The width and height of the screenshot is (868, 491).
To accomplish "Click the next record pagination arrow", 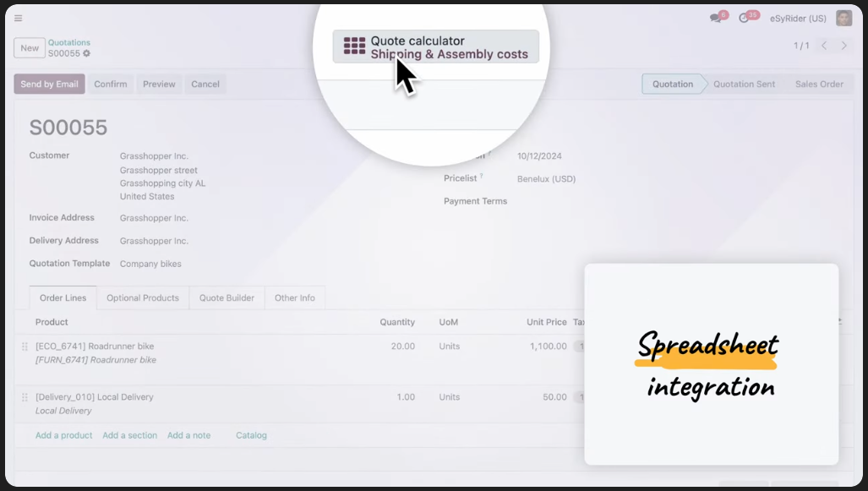I will (x=845, y=47).
